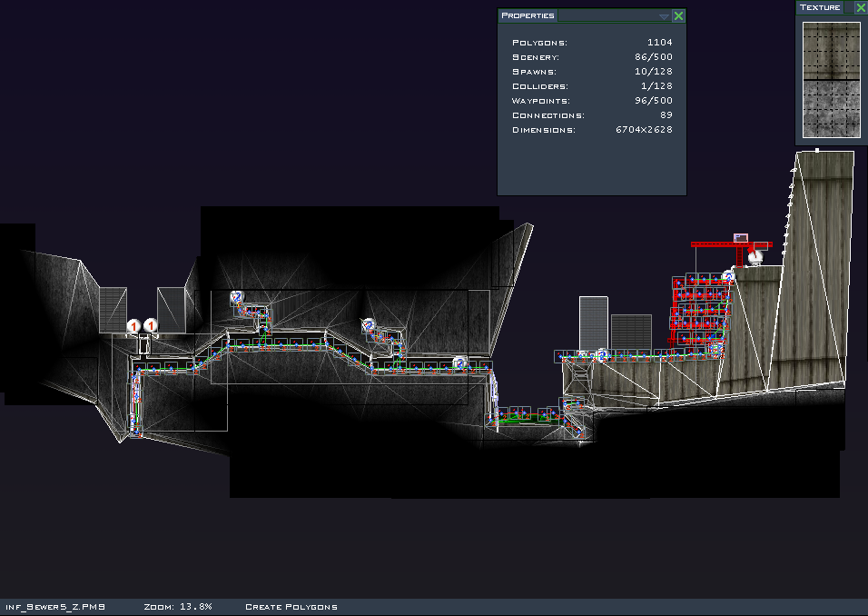Click blue spawn marker in middle tunnel
Screen dimensions: 868x616
coord(369,324)
